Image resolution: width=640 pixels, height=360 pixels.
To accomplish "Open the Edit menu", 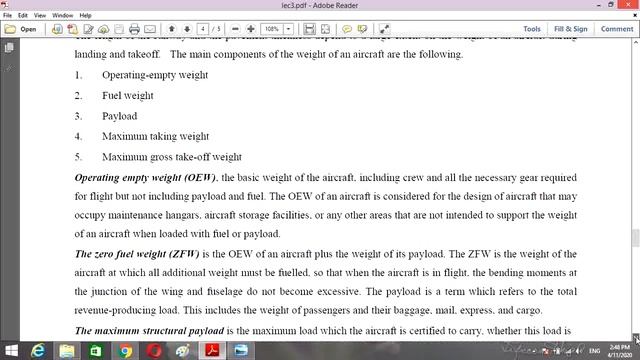I will (x=22, y=16).
